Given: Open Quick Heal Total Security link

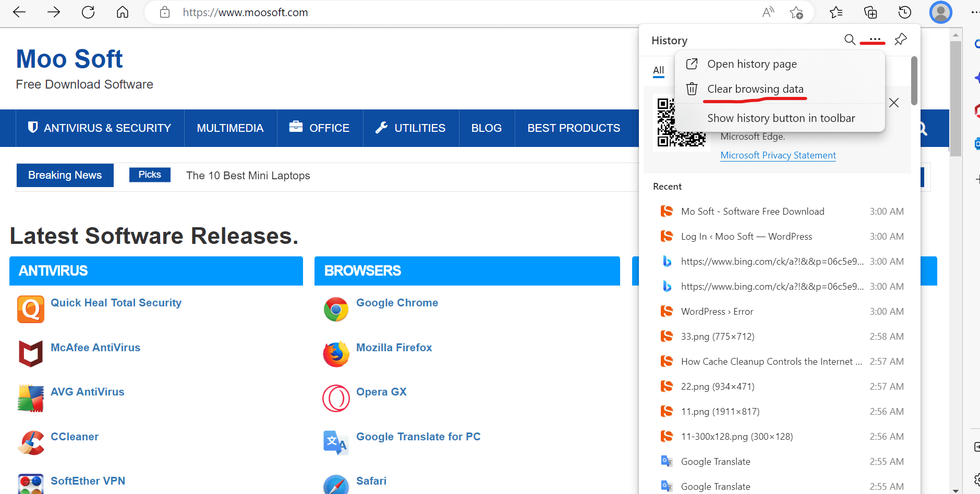Looking at the screenshot, I should point(116,303).
